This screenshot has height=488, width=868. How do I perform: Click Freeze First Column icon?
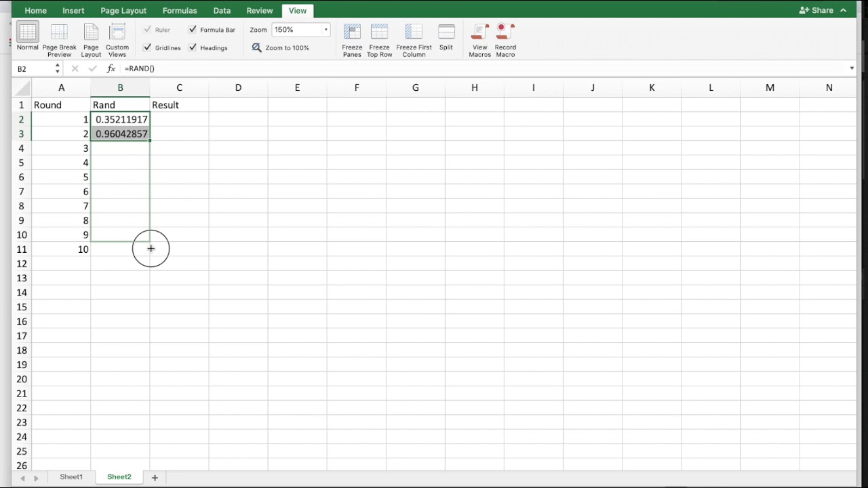point(414,41)
